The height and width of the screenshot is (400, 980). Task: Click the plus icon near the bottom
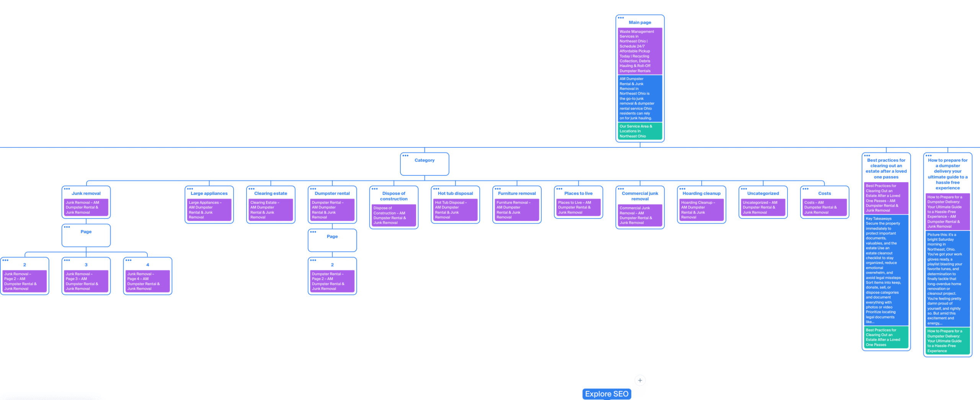tap(640, 380)
